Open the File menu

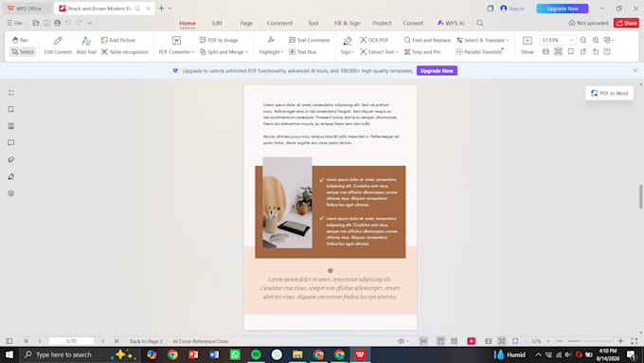tap(14, 23)
